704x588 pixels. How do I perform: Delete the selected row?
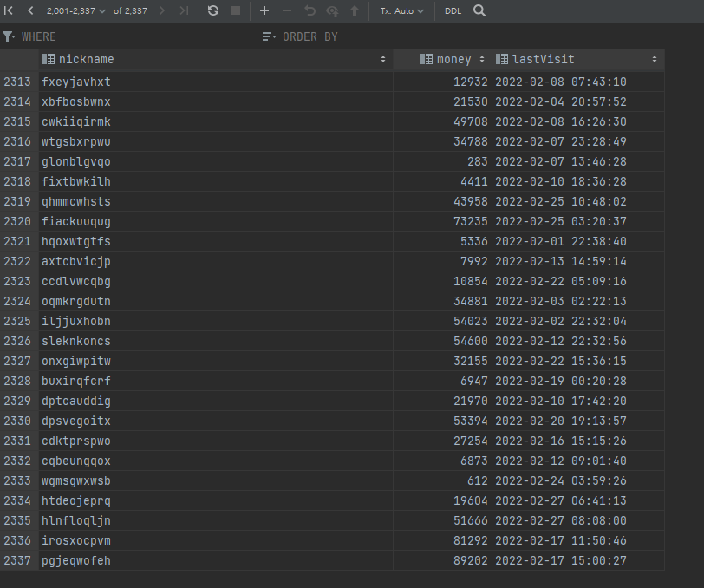[x=287, y=10]
